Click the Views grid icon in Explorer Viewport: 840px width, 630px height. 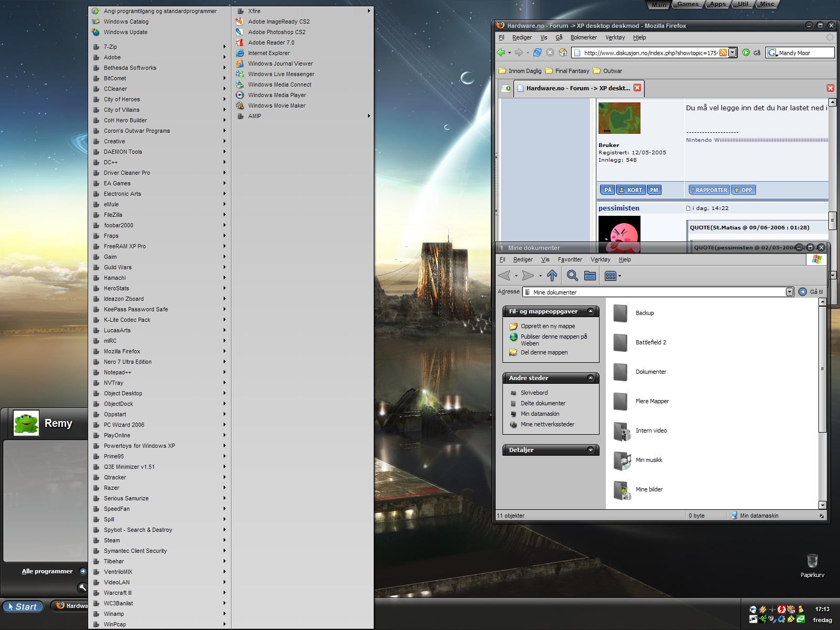610,276
